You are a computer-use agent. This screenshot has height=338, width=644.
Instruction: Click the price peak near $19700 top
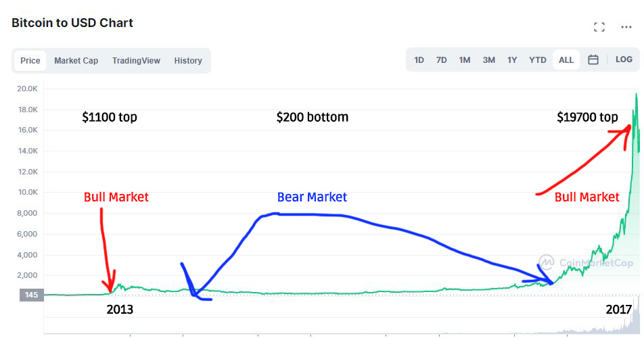point(637,95)
